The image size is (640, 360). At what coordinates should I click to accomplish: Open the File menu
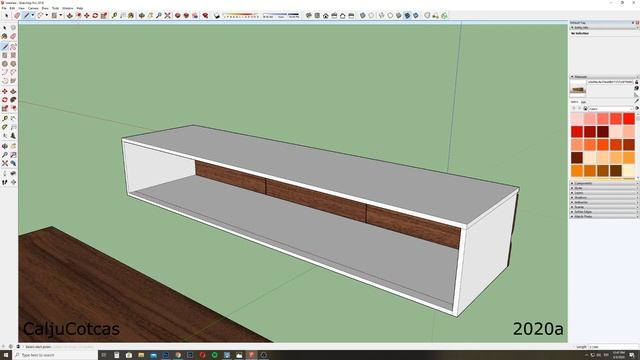(4, 8)
